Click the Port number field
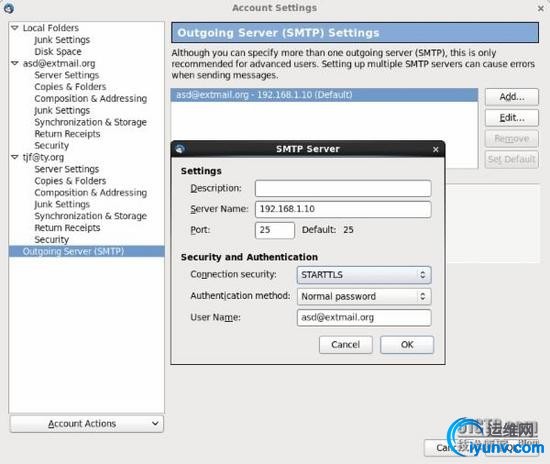550x464 pixels. pos(275,230)
